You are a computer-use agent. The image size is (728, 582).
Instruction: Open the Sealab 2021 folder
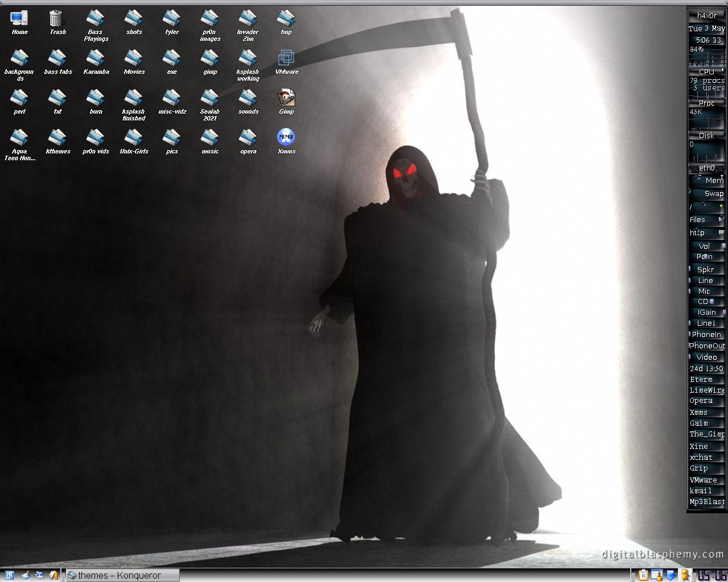click(210, 105)
